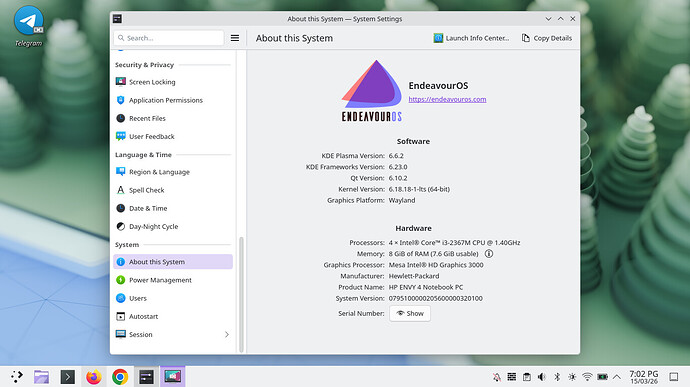Open Spell Check settings
This screenshot has width=690, height=387.
coord(172,190)
